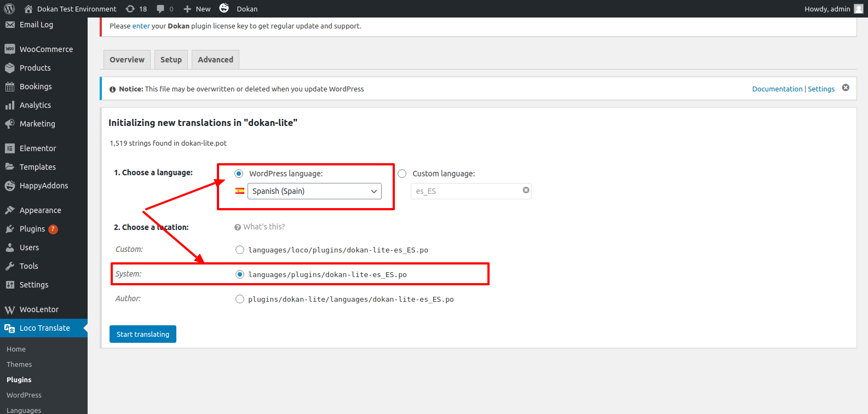868x414 pixels.
Task: Open the Dokan Test Environment home icon
Action: click(28, 9)
